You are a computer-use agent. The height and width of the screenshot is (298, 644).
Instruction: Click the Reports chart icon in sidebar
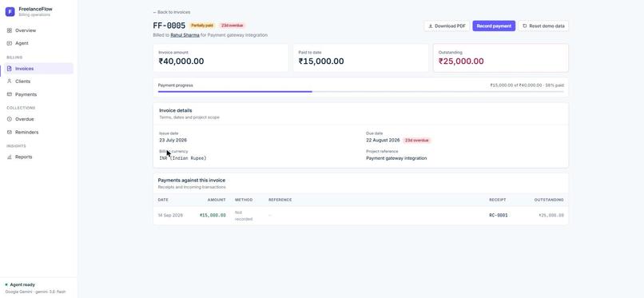(10, 157)
